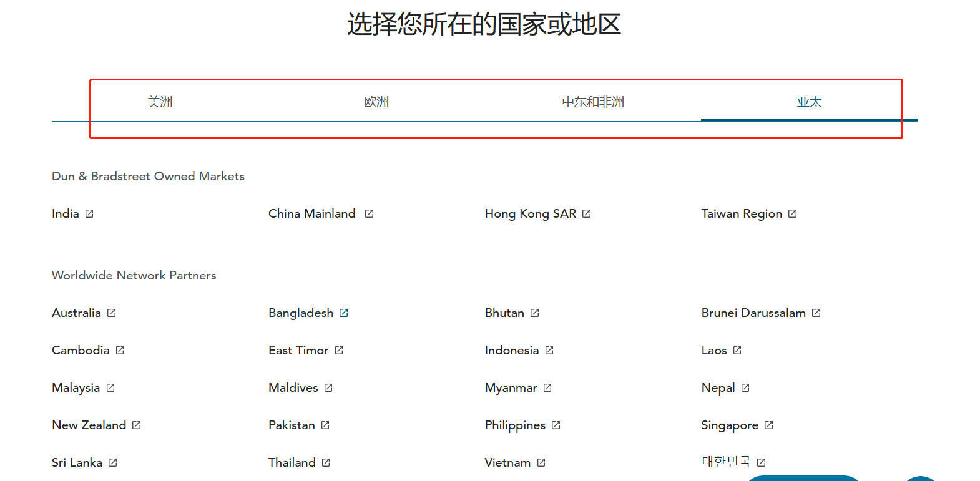This screenshot has width=980, height=481.
Task: Click the external-link icon next to East Timor
Action: [x=339, y=350]
